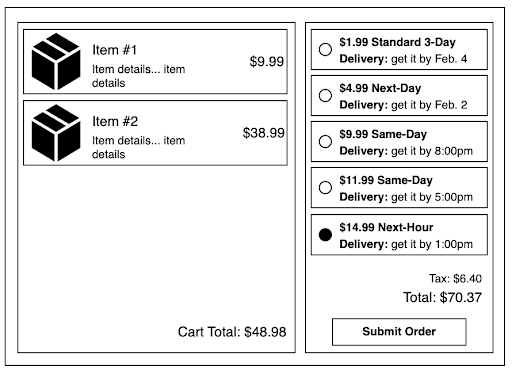Click the Total $70.37 amount
The width and height of the screenshot is (512, 374).
[443, 297]
